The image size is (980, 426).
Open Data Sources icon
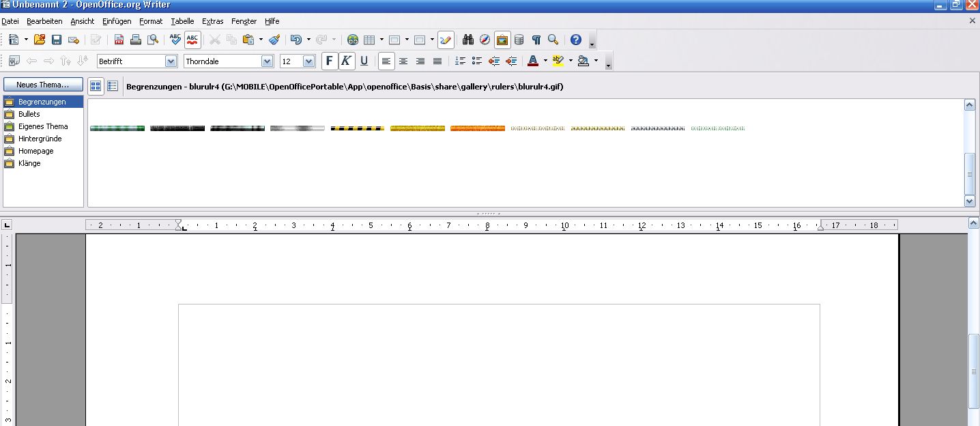tap(519, 40)
